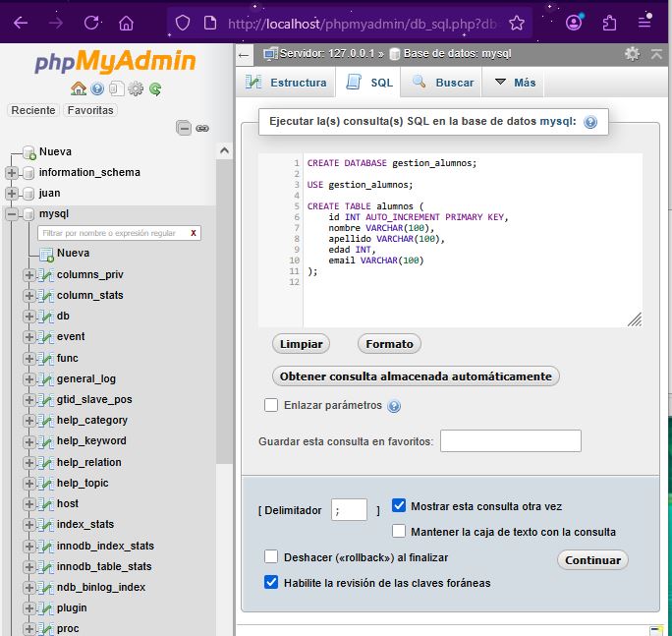This screenshot has height=636, width=672.
Task: Enable the Enlazar parámetros checkbox
Action: (271, 405)
